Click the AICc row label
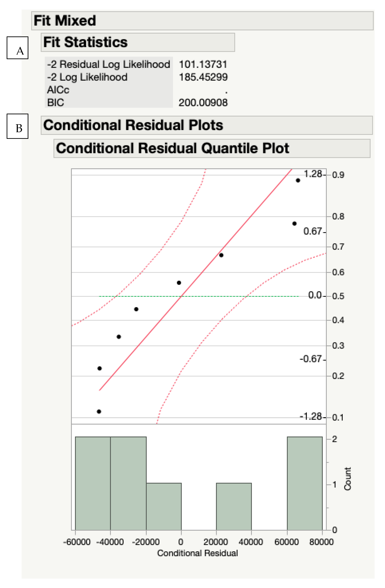385x588 pixels. click(x=58, y=90)
